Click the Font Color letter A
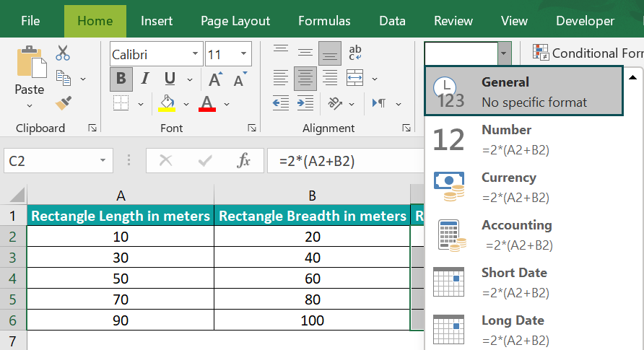644x350 pixels. click(207, 103)
